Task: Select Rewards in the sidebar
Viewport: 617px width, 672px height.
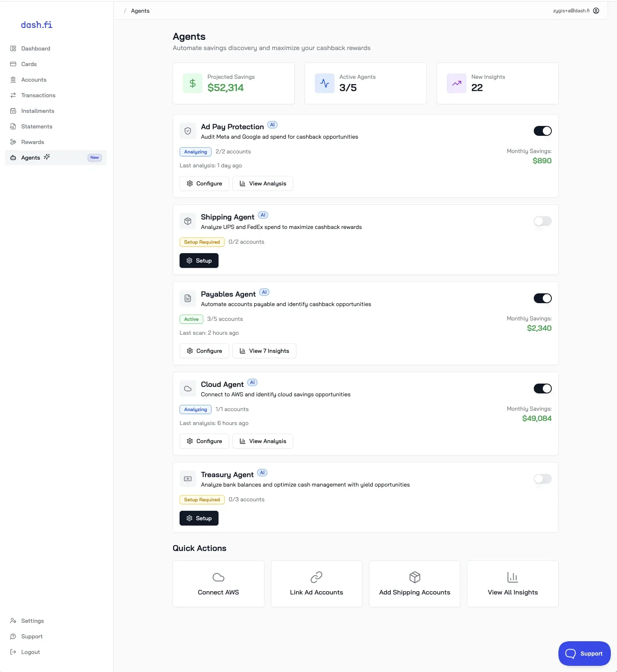Action: pyautogui.click(x=56, y=142)
